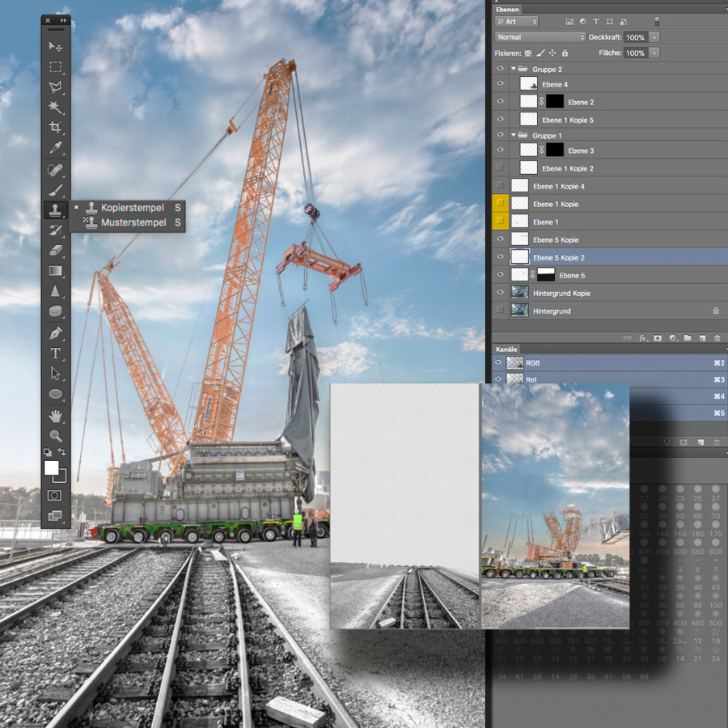
Task: Select the Pen tool
Action: 56,332
